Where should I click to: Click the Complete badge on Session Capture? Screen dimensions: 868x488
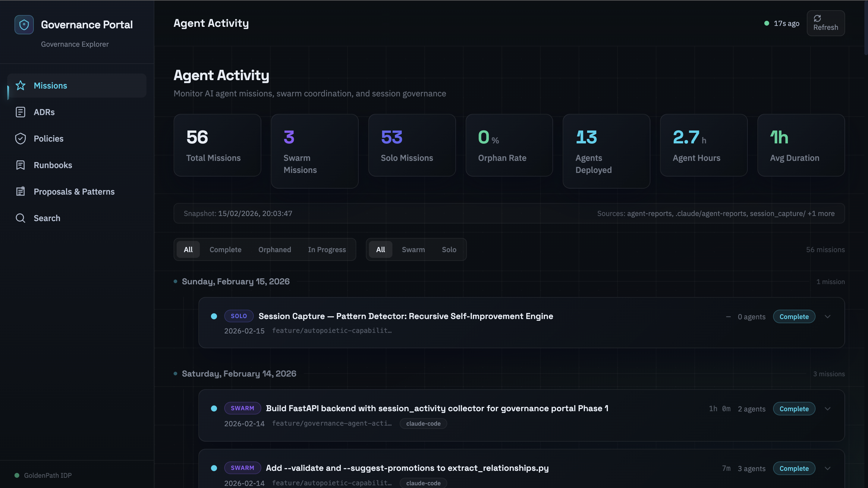(794, 317)
